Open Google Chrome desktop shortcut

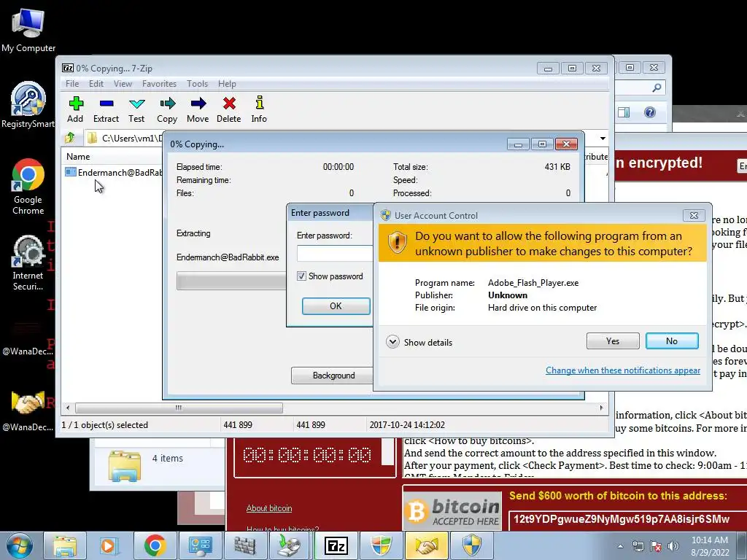[28, 186]
